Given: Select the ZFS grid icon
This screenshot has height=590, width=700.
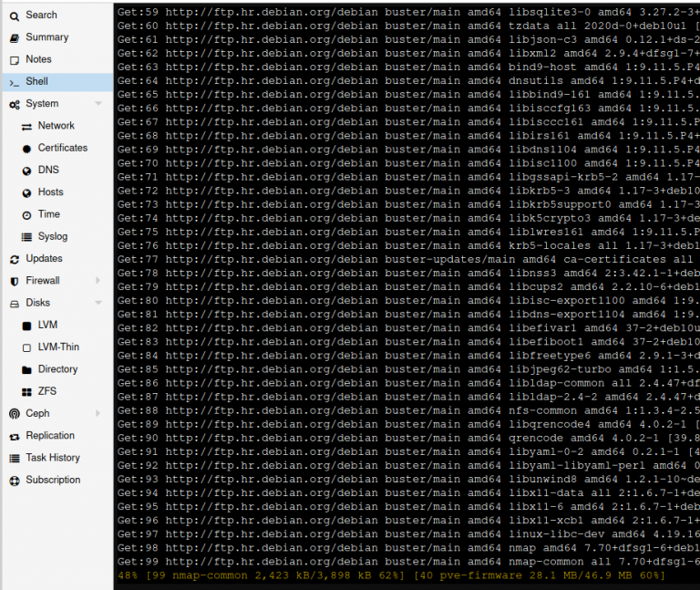Looking at the screenshot, I should 27,391.
